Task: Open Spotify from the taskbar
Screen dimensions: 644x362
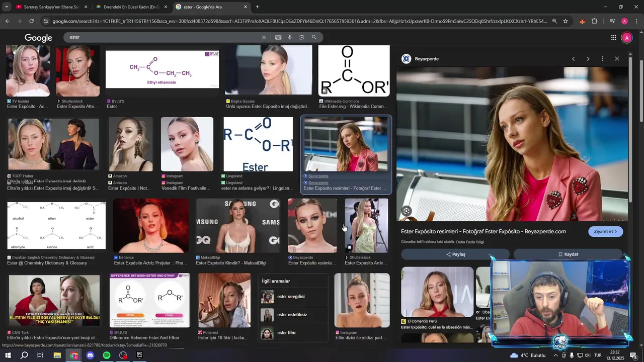Action: click(x=107, y=355)
